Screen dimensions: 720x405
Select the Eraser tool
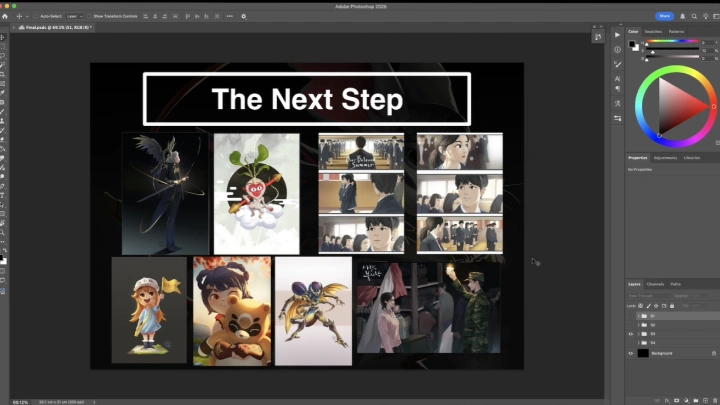[x=2, y=140]
